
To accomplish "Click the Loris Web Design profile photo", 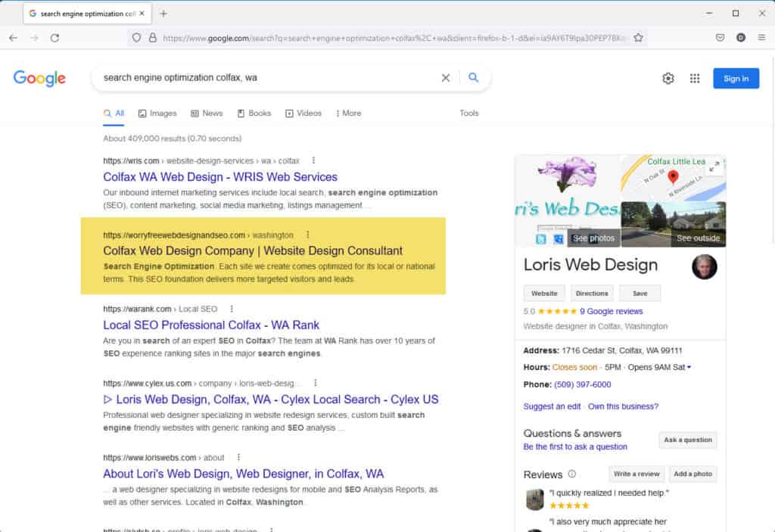I will (x=705, y=267).
